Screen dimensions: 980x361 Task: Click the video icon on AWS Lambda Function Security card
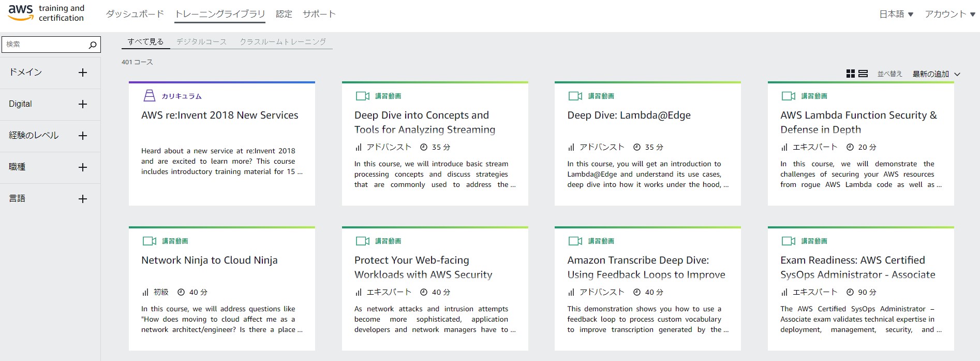pos(789,96)
